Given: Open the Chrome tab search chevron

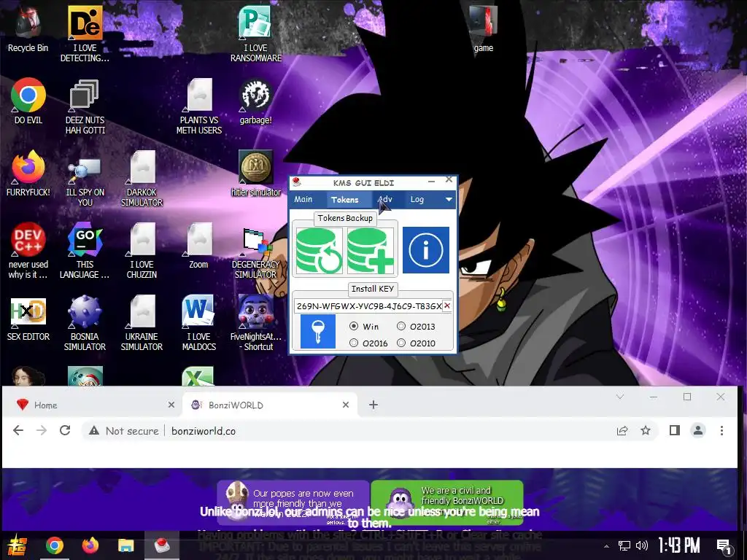Looking at the screenshot, I should point(620,397).
